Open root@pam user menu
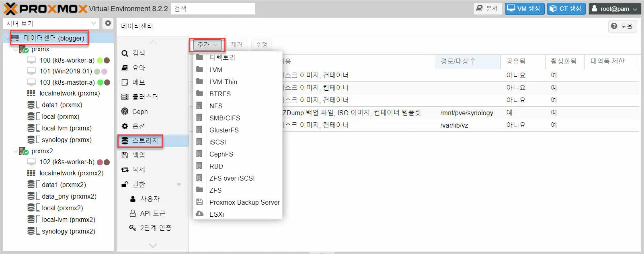644x254 pixels. (x=615, y=8)
